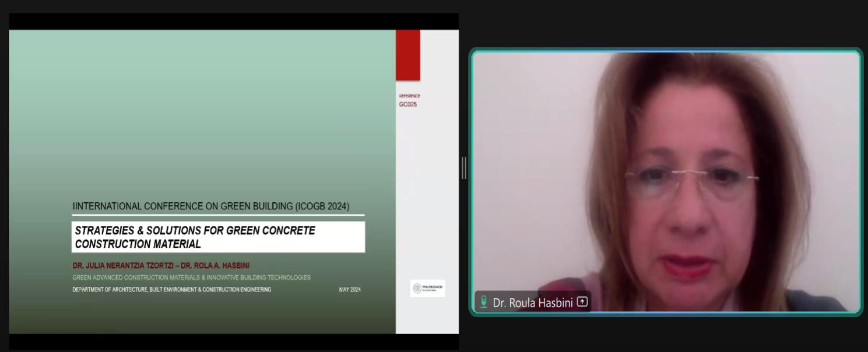Image resolution: width=868 pixels, height=352 pixels.
Task: Click the 'MAY 2024' date on slide
Action: [350, 290]
